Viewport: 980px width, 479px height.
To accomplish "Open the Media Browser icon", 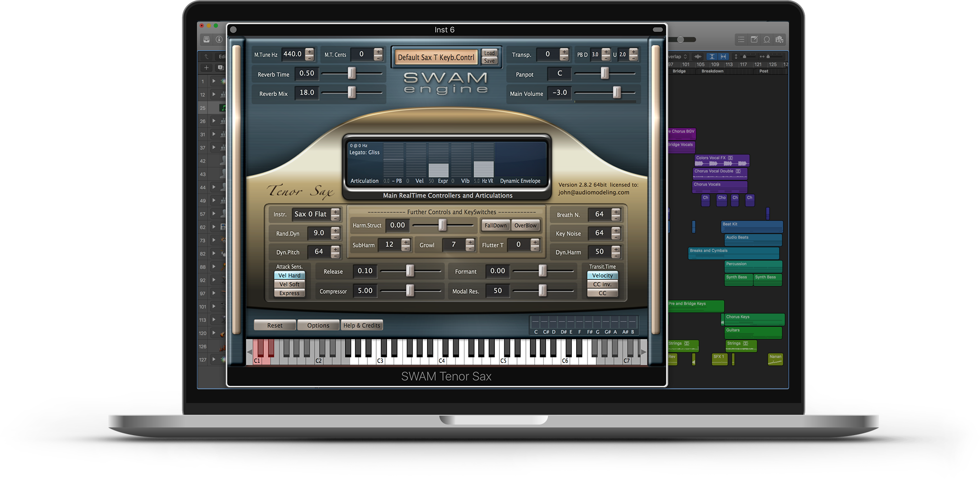I will 780,39.
